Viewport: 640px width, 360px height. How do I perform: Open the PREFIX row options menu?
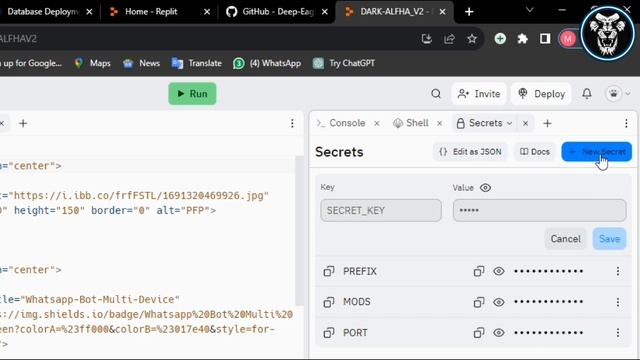[x=618, y=271]
